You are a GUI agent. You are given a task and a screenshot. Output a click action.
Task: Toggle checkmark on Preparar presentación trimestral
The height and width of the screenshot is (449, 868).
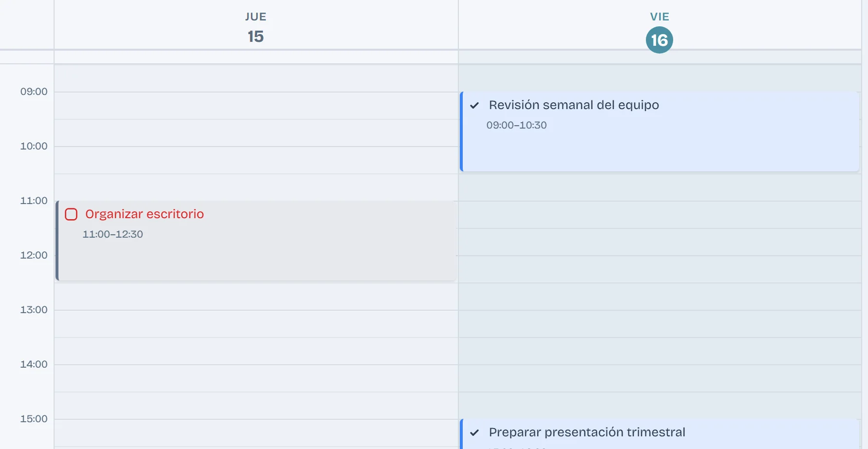point(474,432)
